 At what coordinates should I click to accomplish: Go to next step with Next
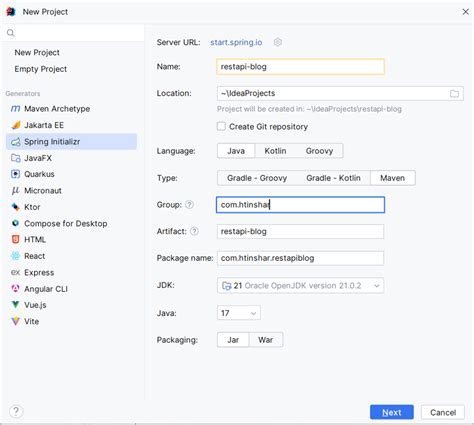click(392, 412)
